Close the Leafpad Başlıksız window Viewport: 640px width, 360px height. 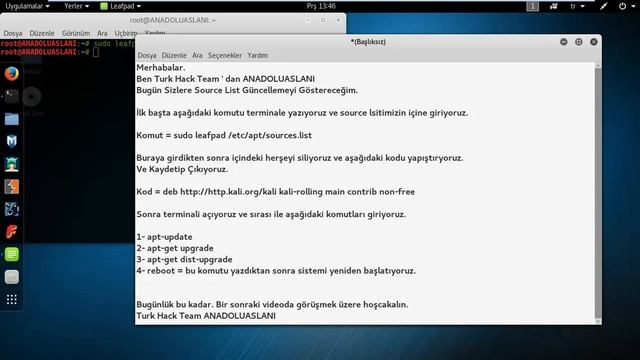(593, 42)
